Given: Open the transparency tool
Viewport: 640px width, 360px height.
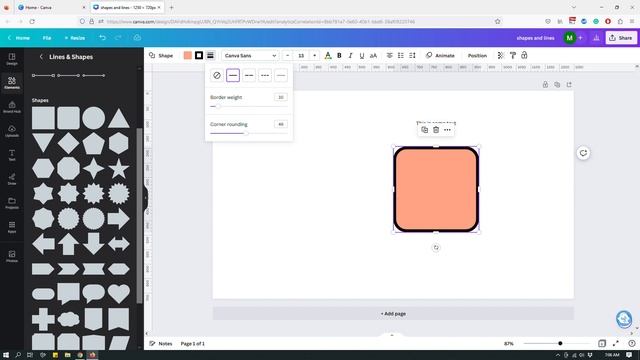Looking at the screenshot, I should 501,56.
